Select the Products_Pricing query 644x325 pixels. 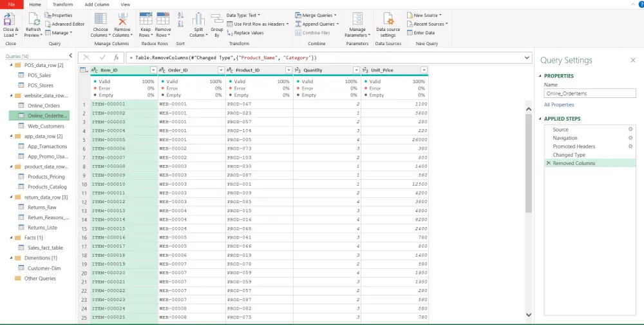(46, 177)
